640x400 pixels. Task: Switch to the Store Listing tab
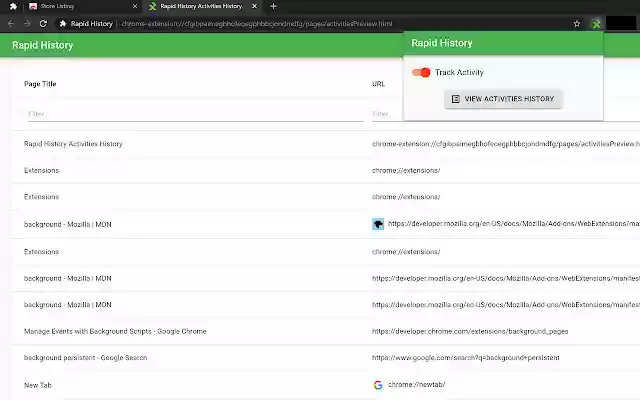pyautogui.click(x=82, y=6)
